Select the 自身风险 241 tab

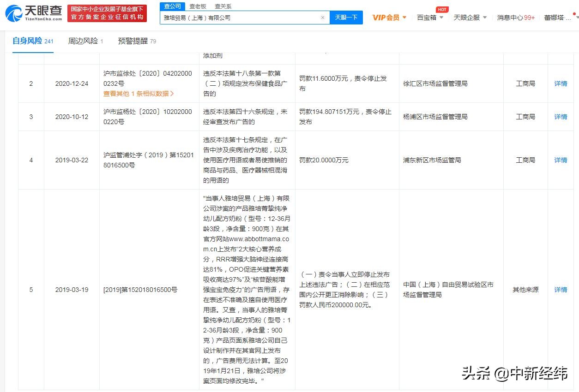tap(33, 41)
